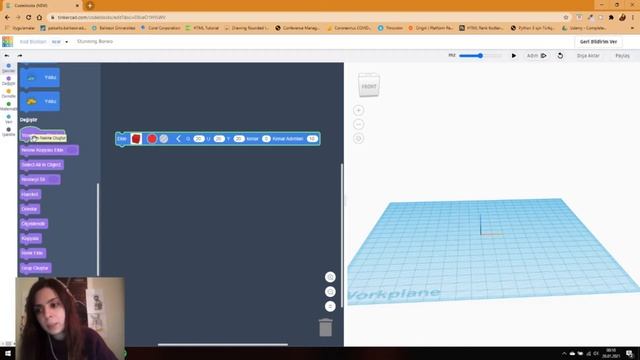This screenshot has width=640, height=360.
Task: Undo the last action with left arrow
Action: click(x=7, y=56)
